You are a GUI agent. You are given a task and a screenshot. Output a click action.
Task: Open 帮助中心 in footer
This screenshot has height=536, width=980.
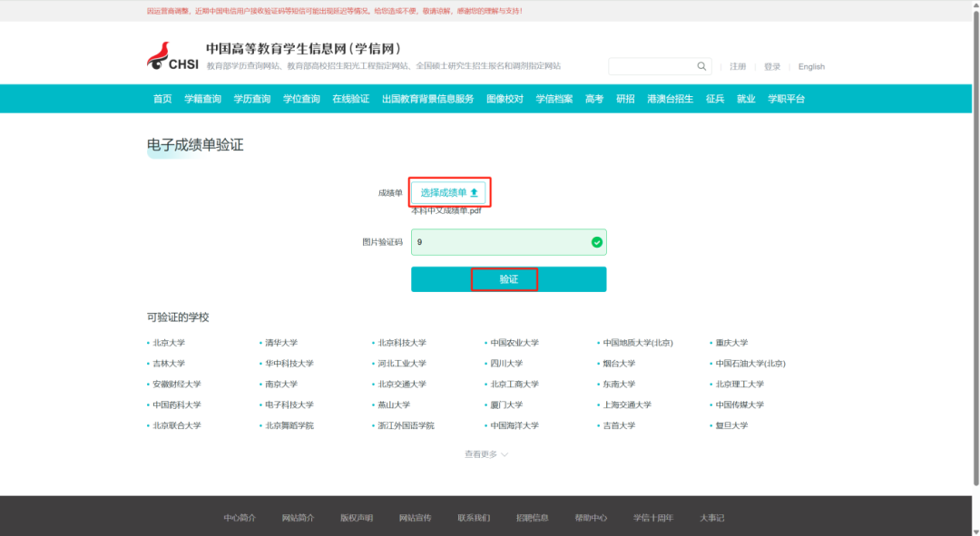pyautogui.click(x=591, y=518)
